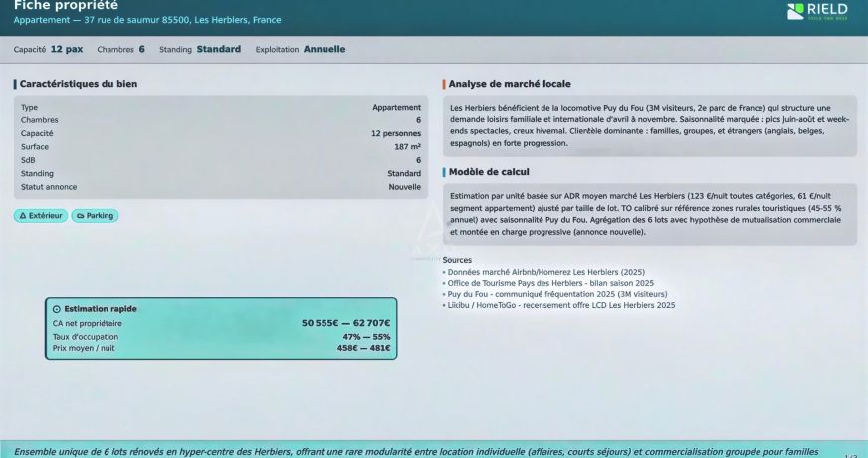Click the Estimation rapide clock icon

pyautogui.click(x=57, y=309)
